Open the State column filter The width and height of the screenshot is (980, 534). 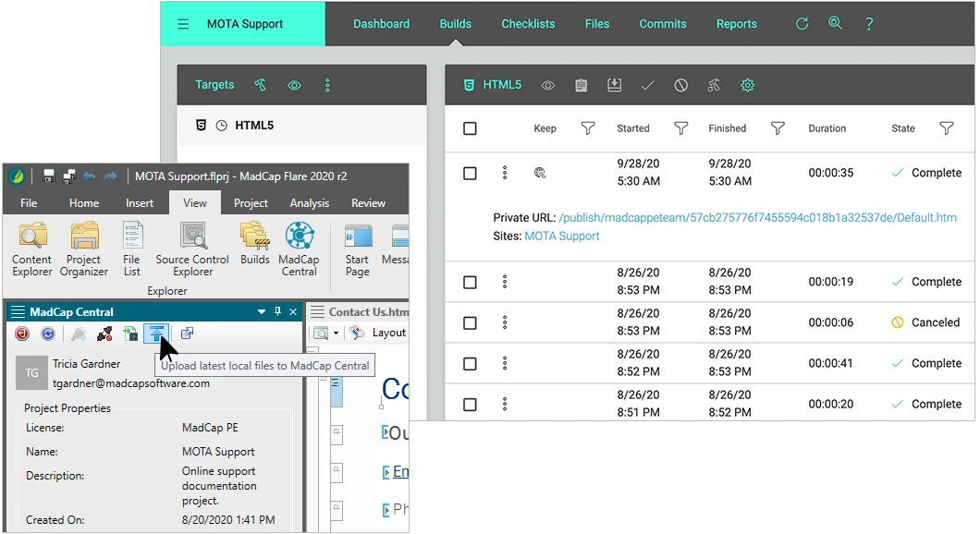tap(947, 128)
